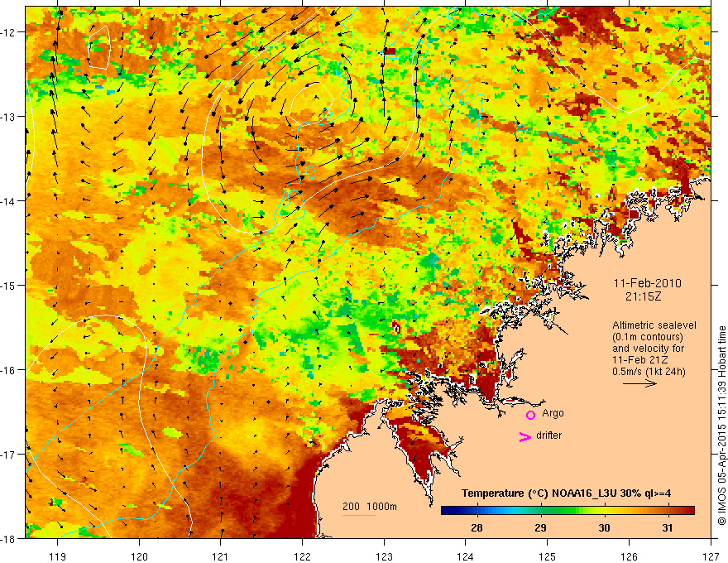
Task: Click the 0.5m/s velocity scale arrow
Action: tap(639, 383)
